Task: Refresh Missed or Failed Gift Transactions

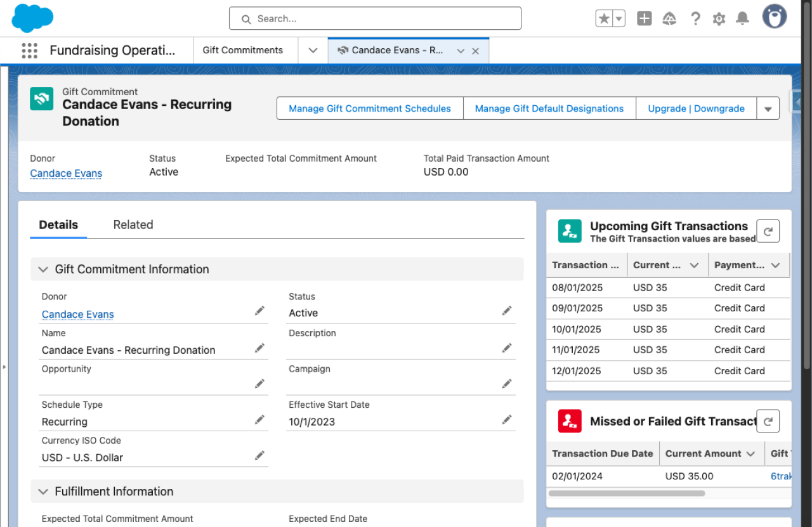Action: 768,421
